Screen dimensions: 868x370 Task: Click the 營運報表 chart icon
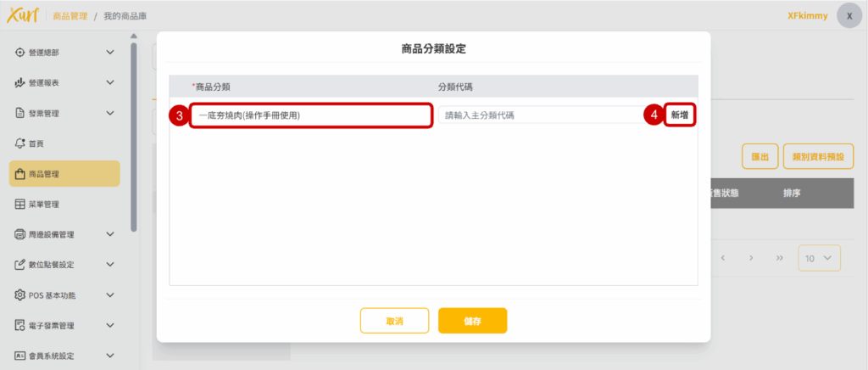[20, 83]
